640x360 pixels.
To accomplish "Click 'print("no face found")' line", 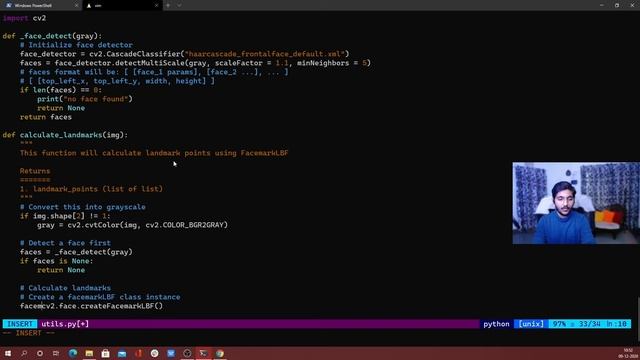I will point(85,99).
